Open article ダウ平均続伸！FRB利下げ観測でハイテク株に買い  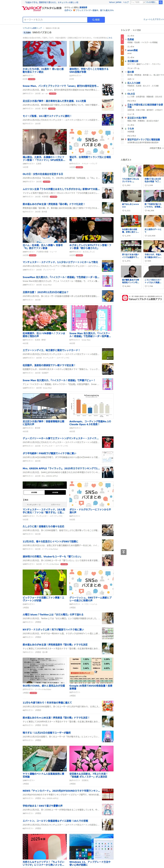49,453
